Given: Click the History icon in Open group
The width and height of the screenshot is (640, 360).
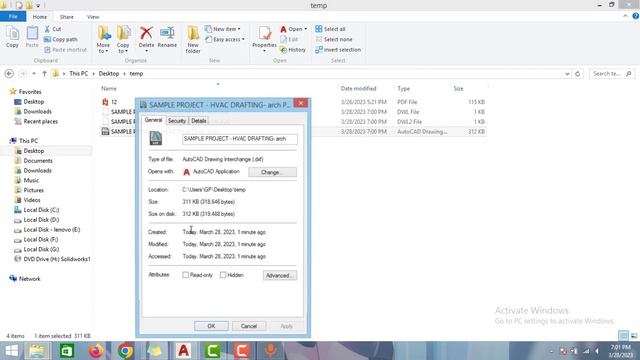Looking at the screenshot, I should 293,50.
